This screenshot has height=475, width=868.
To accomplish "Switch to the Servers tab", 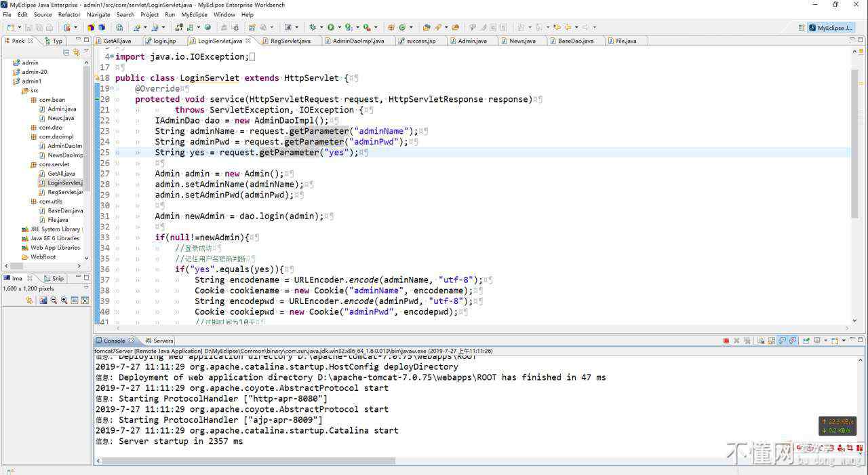I will coord(163,341).
